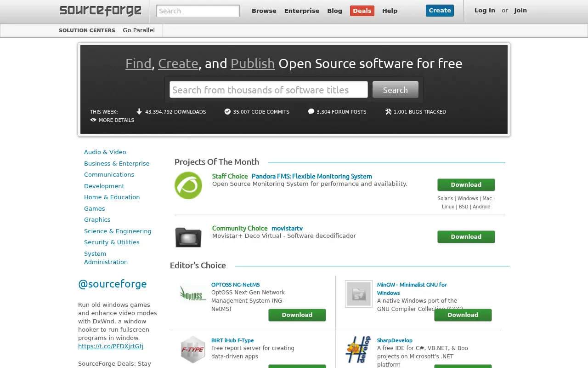588x368 pixels.
Task: Click the BIRT iHub F-Type logo
Action: (193, 350)
